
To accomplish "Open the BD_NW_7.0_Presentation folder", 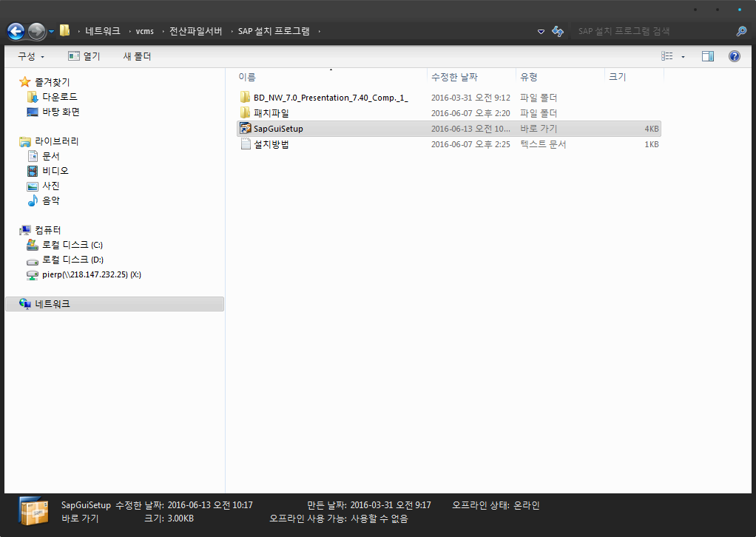I will [x=330, y=98].
